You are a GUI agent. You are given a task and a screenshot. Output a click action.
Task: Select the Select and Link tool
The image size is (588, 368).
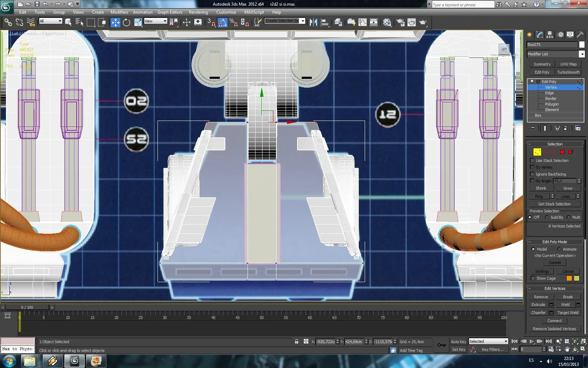(8, 22)
